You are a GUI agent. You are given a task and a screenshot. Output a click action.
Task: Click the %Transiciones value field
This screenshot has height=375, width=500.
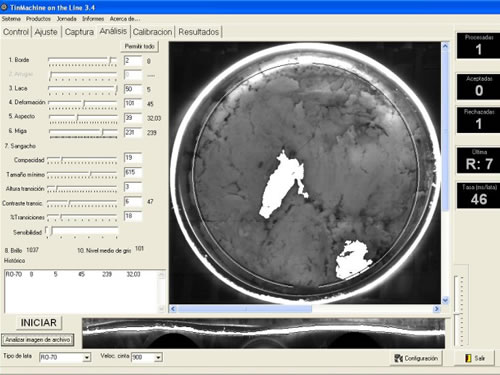pos(133,216)
